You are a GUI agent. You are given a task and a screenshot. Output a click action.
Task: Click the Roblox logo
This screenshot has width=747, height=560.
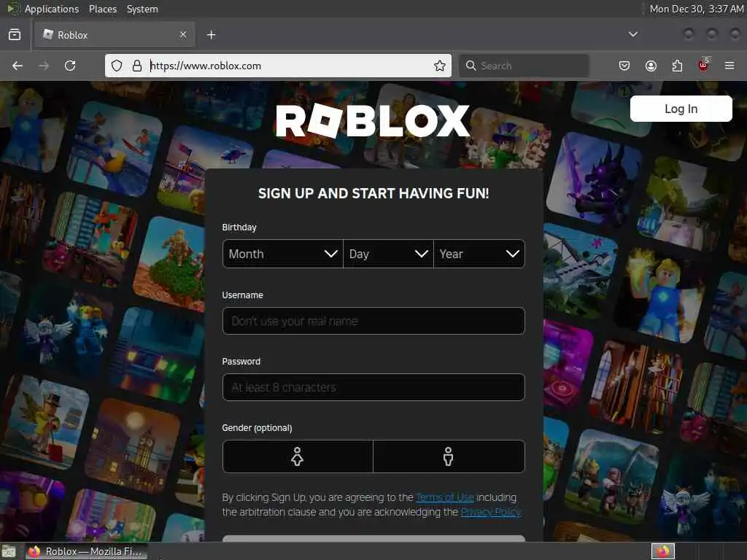pos(373,121)
